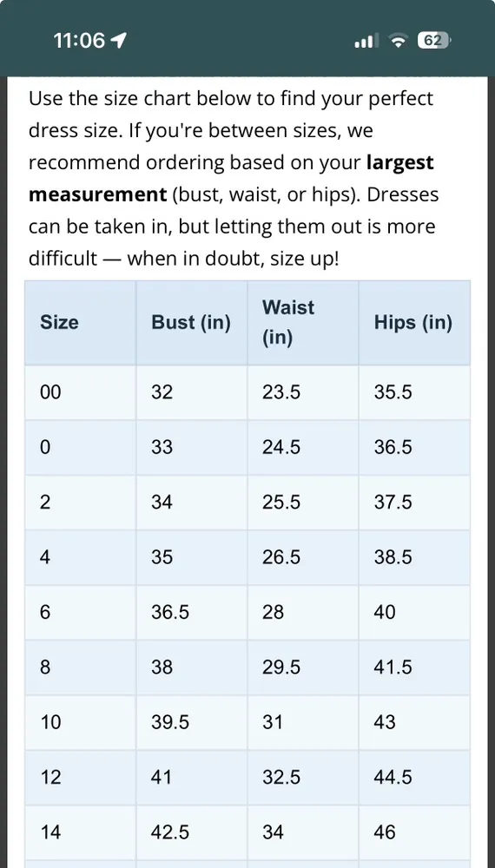Tap the bust value 42.5 for size 14

pos(170,832)
